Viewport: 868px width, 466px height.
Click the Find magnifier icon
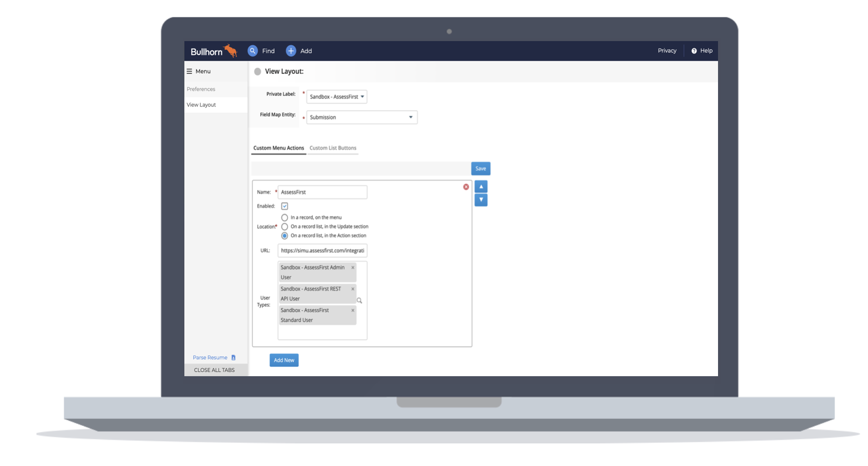point(253,51)
